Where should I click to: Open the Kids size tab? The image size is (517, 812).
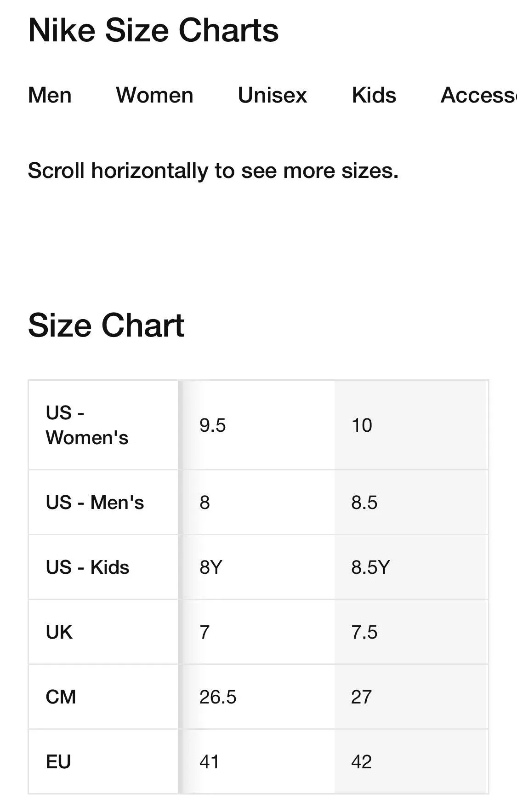(374, 95)
